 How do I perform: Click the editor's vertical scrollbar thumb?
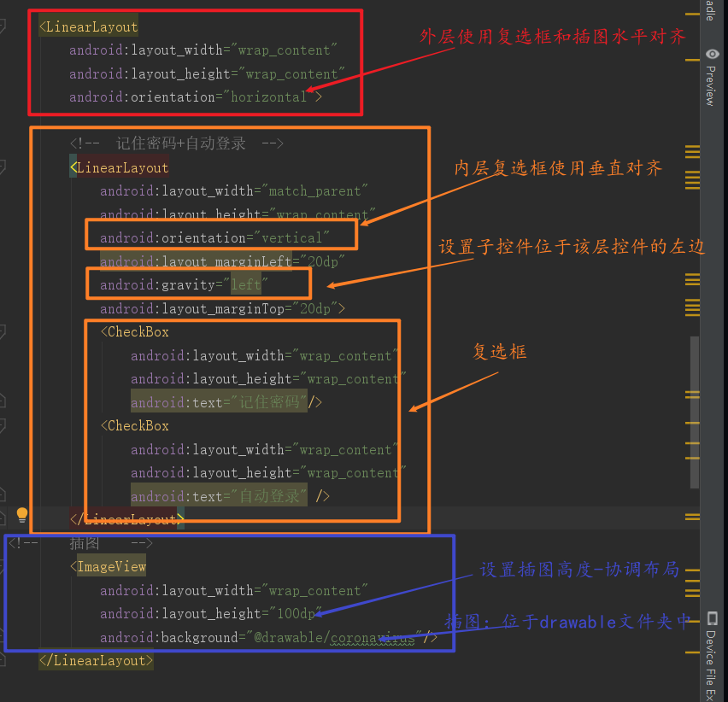tap(694, 412)
